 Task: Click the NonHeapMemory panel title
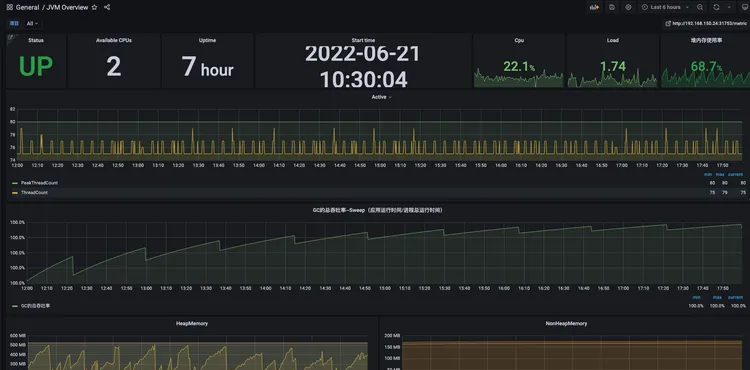coord(566,324)
